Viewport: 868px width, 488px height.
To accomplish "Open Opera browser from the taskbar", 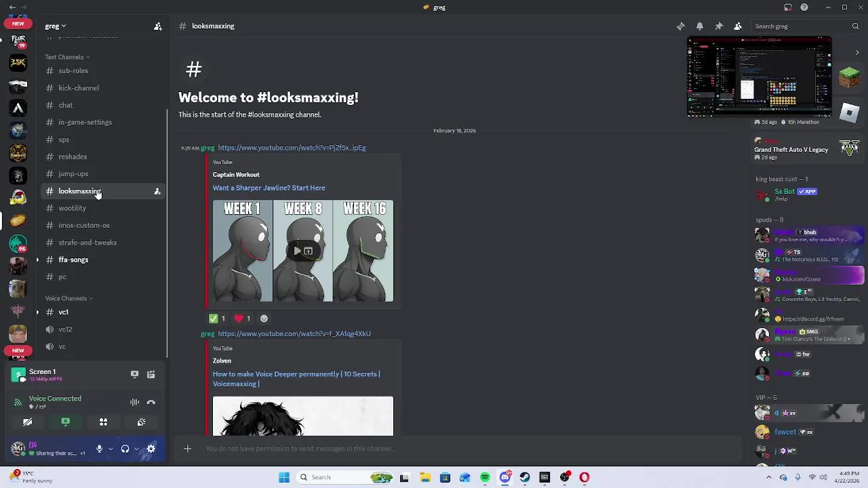I will click(x=585, y=478).
